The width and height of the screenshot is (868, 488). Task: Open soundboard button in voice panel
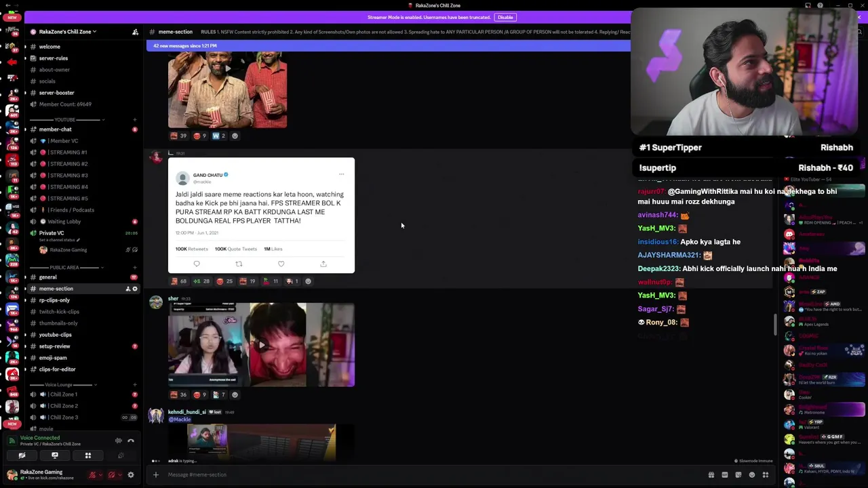point(120,455)
